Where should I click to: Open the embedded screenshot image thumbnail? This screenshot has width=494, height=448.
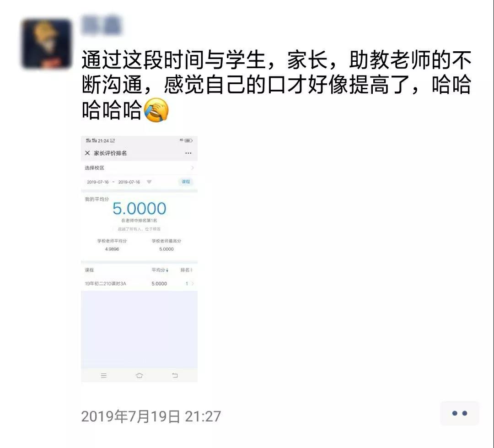coord(139,259)
